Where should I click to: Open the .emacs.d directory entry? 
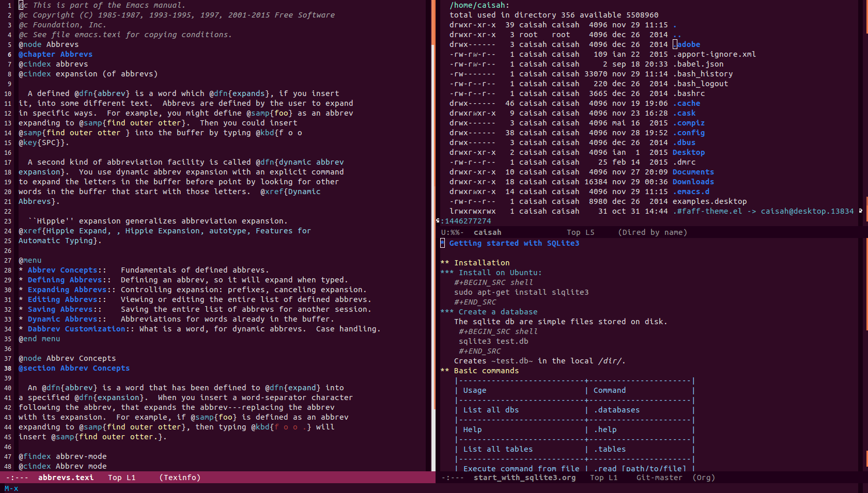pyautogui.click(x=691, y=192)
